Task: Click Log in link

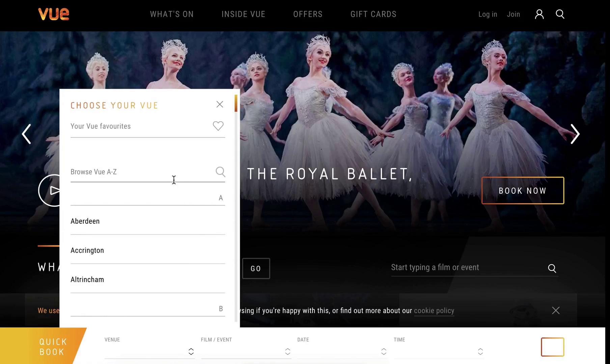Action: 488,14
